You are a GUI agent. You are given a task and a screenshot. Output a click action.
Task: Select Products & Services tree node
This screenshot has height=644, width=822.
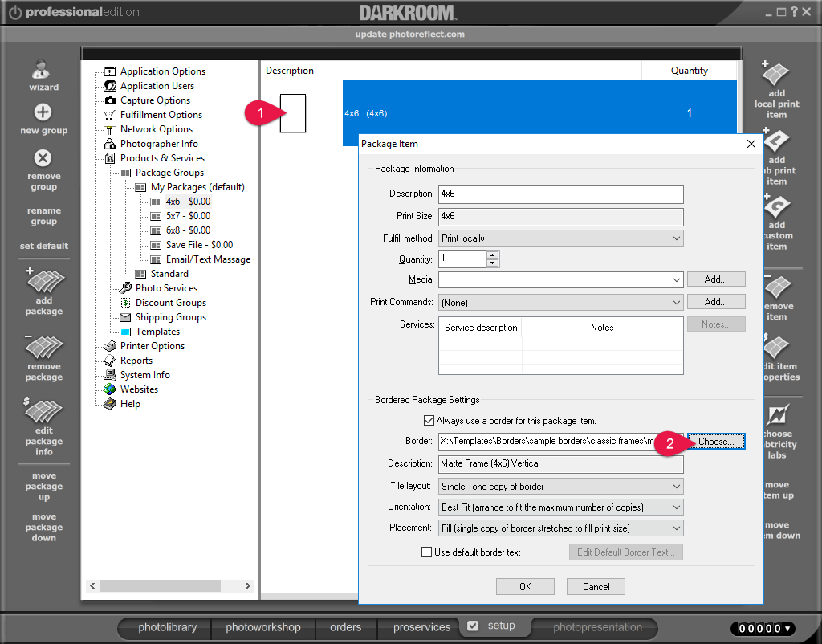[162, 158]
